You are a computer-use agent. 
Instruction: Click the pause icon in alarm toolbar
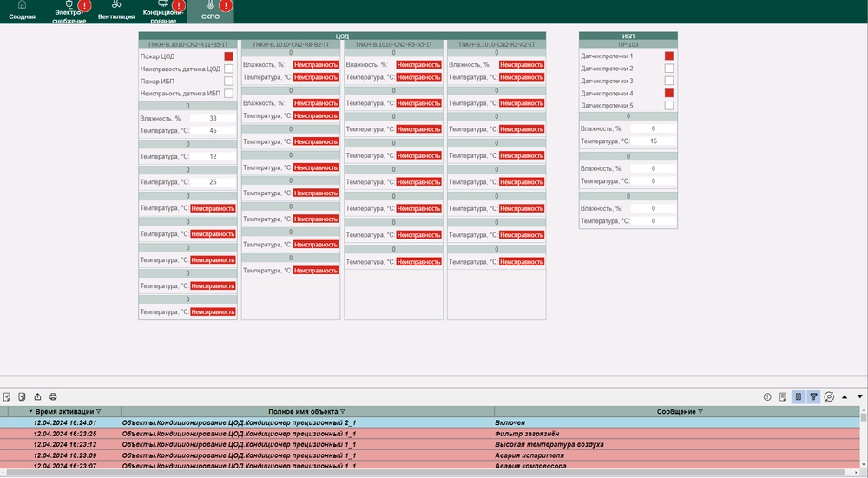click(x=798, y=396)
